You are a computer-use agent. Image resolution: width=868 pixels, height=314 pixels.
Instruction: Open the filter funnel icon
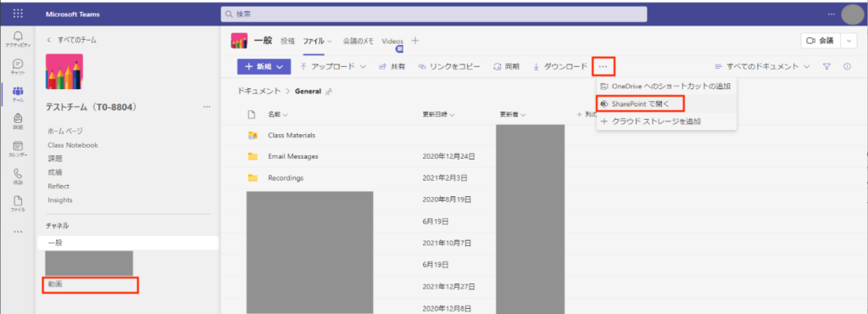click(826, 66)
